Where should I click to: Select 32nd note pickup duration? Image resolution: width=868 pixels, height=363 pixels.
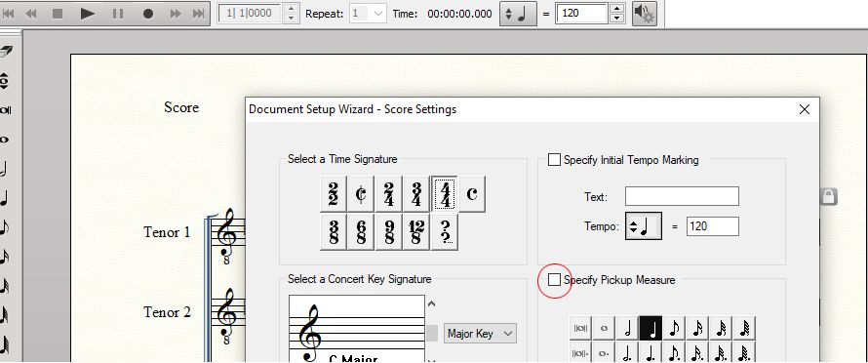(721, 328)
